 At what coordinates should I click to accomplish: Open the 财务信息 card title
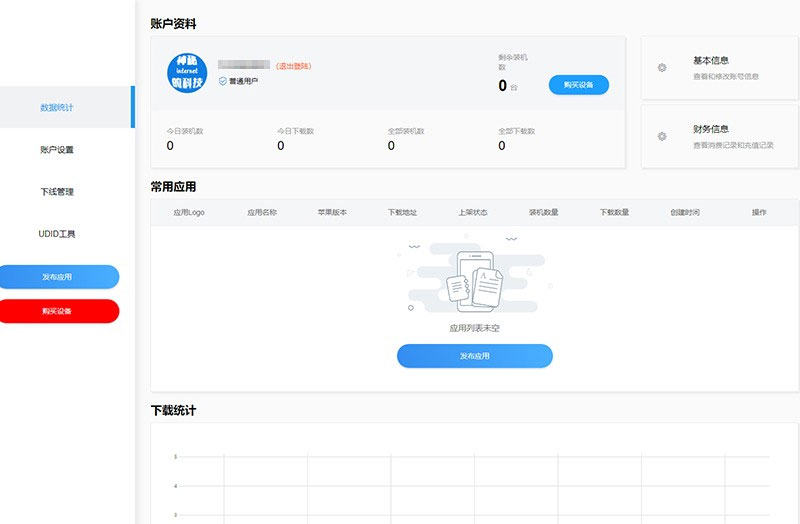click(711, 129)
